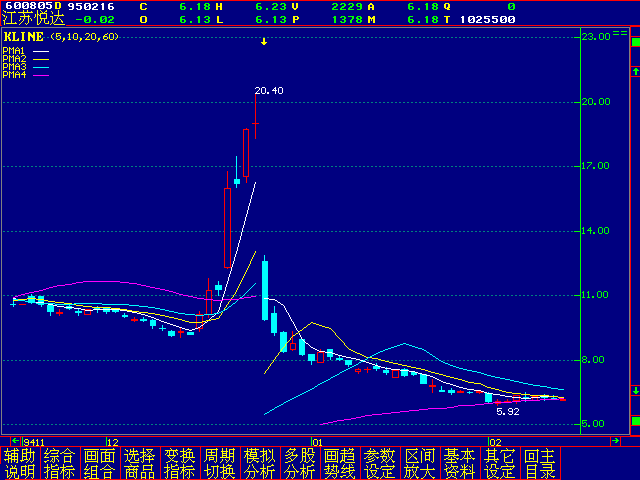Image resolution: width=640 pixels, height=480 pixels.
Task: Click the yellow down arrow marker above the chart
Action: coord(264,41)
